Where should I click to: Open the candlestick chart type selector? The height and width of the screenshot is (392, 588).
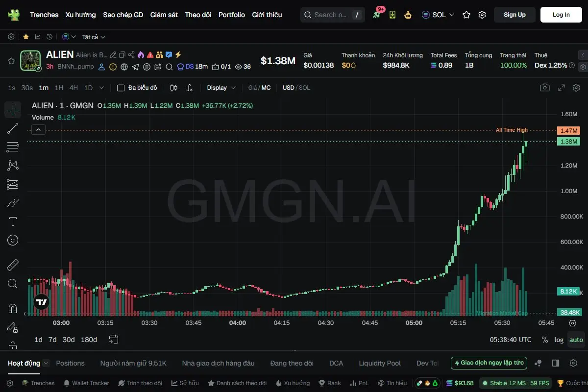point(173,88)
